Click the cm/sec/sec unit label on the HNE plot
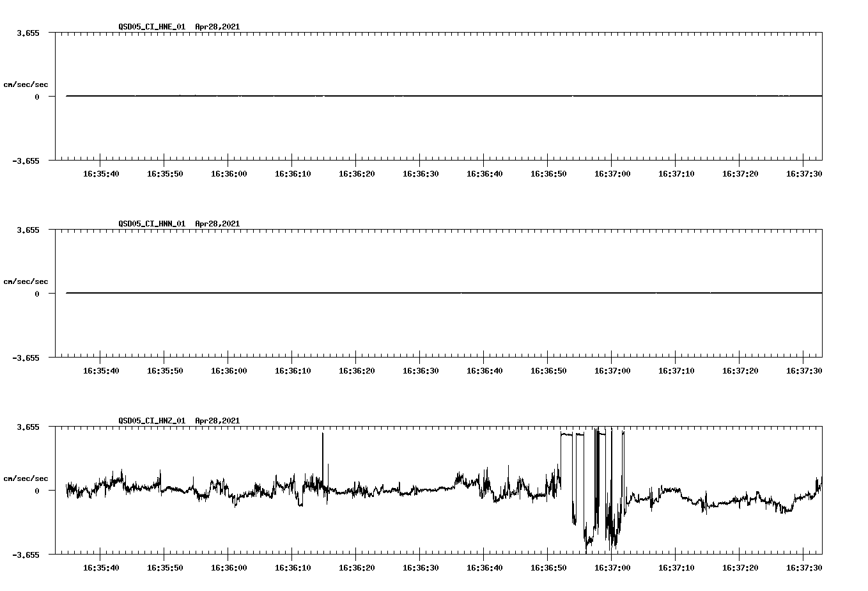868x591 pixels. [26, 83]
